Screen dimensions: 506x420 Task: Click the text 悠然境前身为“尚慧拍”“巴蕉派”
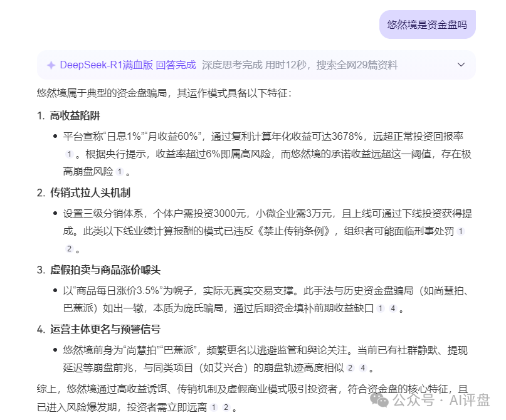(130, 350)
